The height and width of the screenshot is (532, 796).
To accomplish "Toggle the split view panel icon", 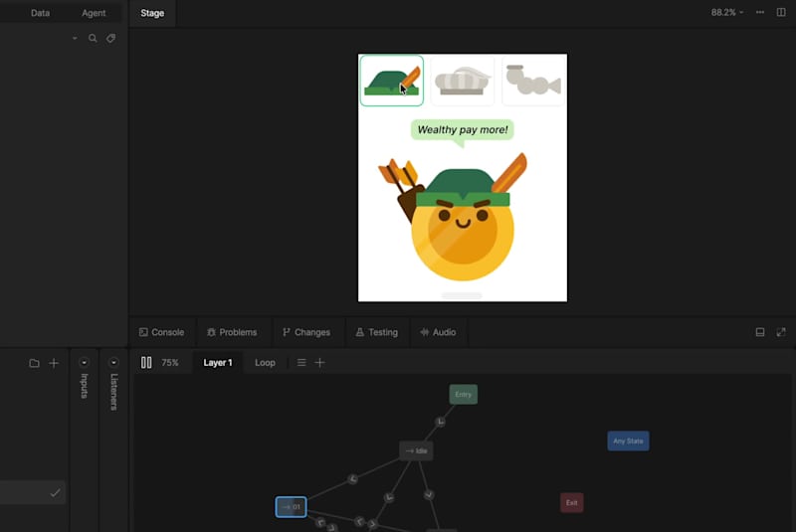I will (x=781, y=12).
